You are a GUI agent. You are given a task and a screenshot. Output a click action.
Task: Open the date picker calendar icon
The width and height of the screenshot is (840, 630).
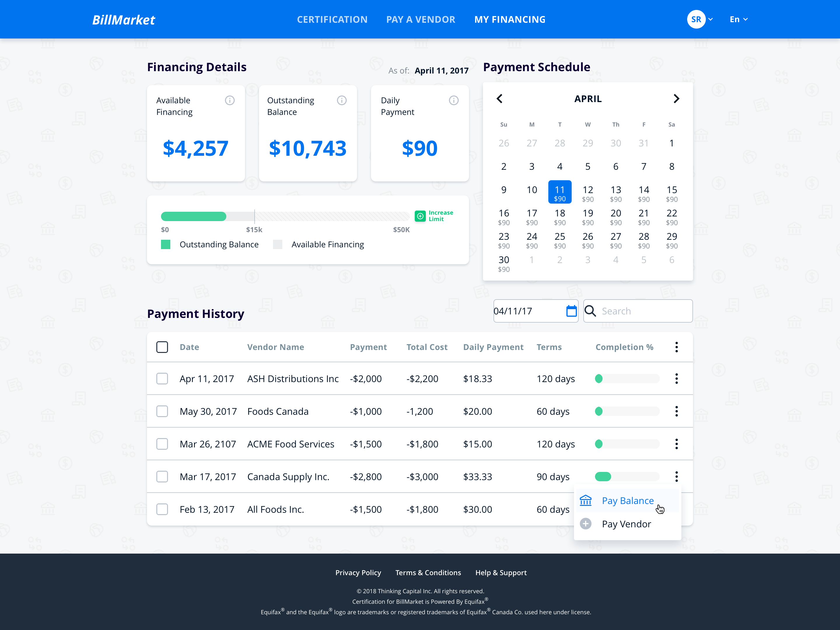click(x=571, y=311)
